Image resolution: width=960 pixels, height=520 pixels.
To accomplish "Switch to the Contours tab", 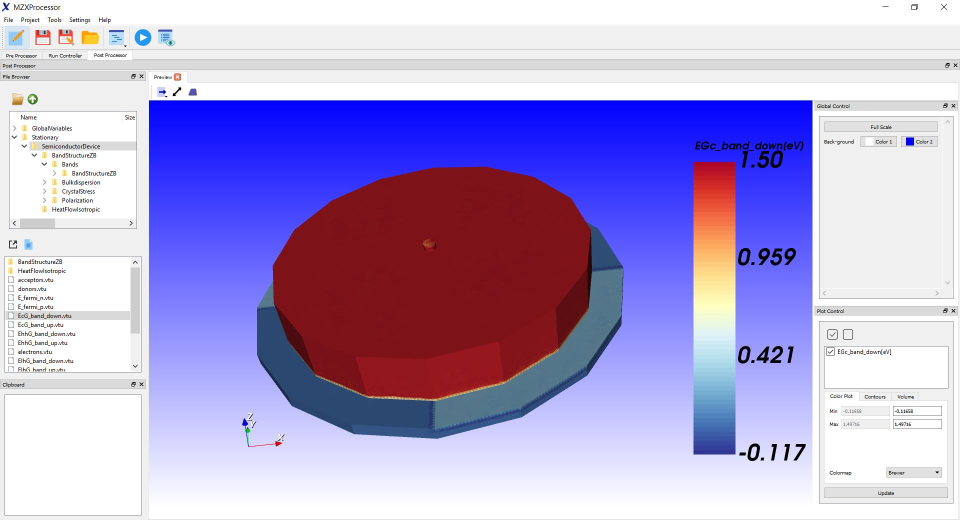I will pyautogui.click(x=875, y=397).
